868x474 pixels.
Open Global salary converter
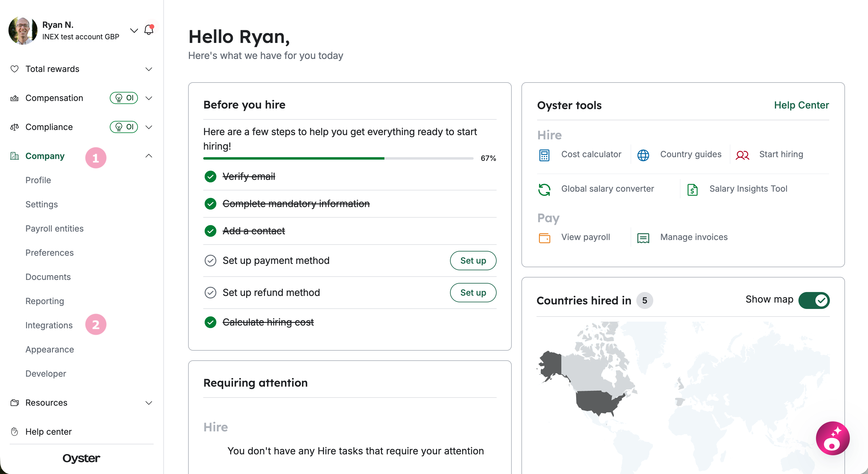coord(607,189)
